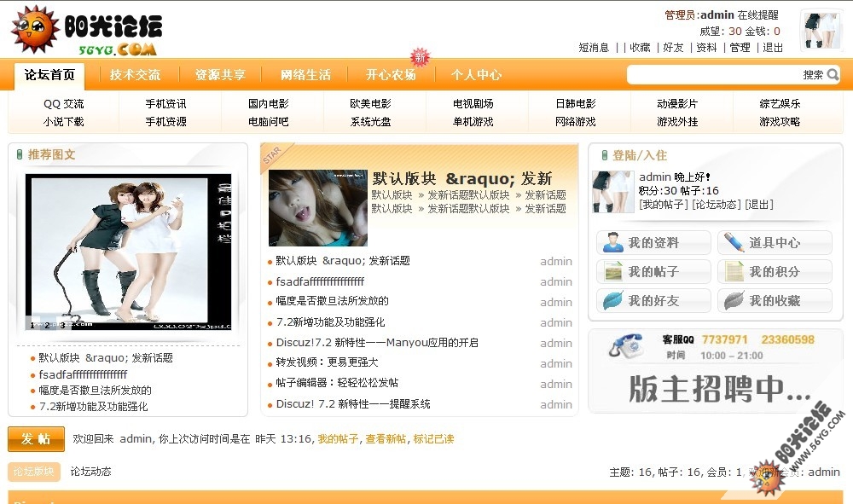Open 我的收藏 gray leaf button
The width and height of the screenshot is (853, 504).
pyautogui.click(x=775, y=300)
